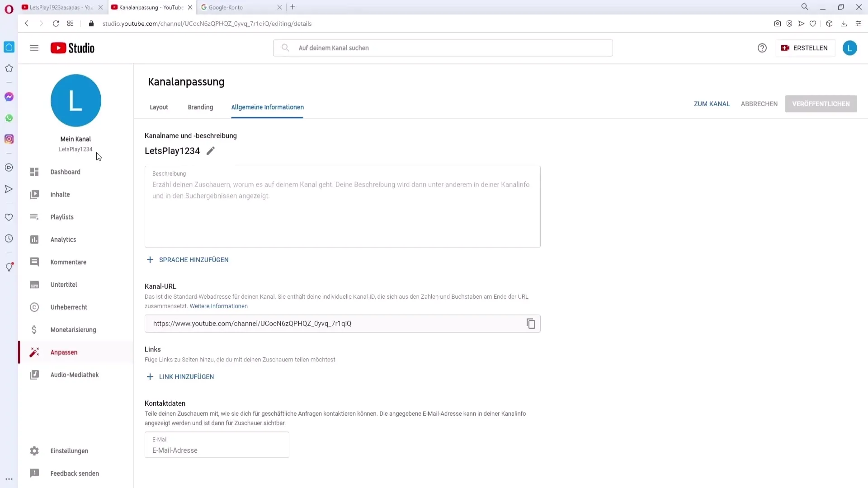The height and width of the screenshot is (488, 868).
Task: Click Kommentare icon in sidebar
Action: (33, 262)
